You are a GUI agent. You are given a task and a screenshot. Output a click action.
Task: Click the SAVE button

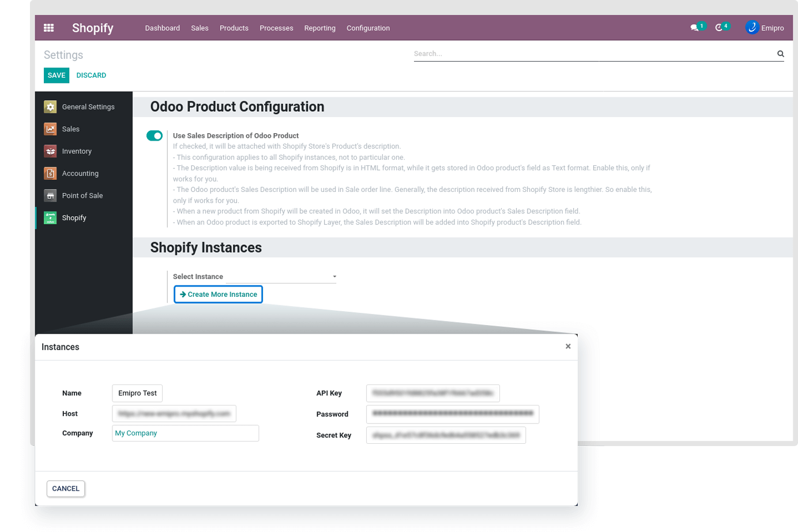pyautogui.click(x=57, y=76)
